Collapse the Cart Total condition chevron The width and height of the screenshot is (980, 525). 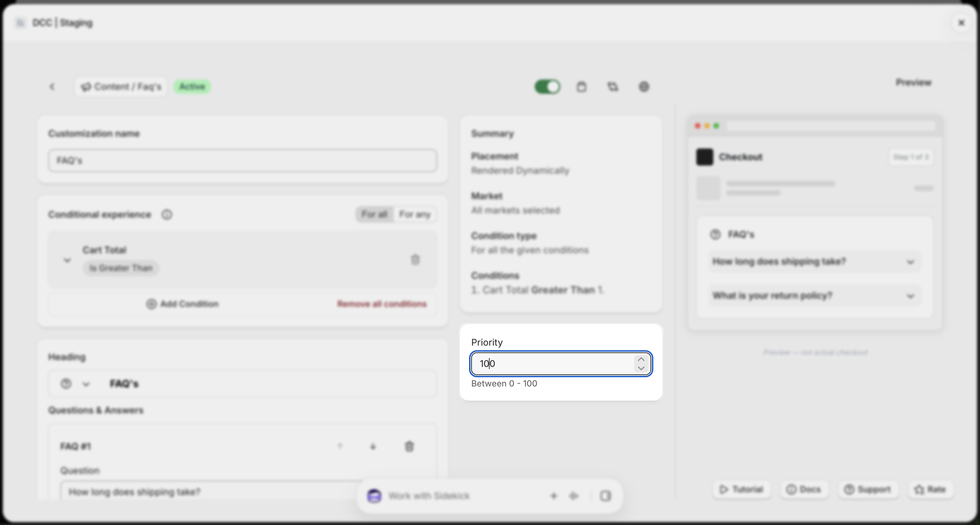pos(67,260)
